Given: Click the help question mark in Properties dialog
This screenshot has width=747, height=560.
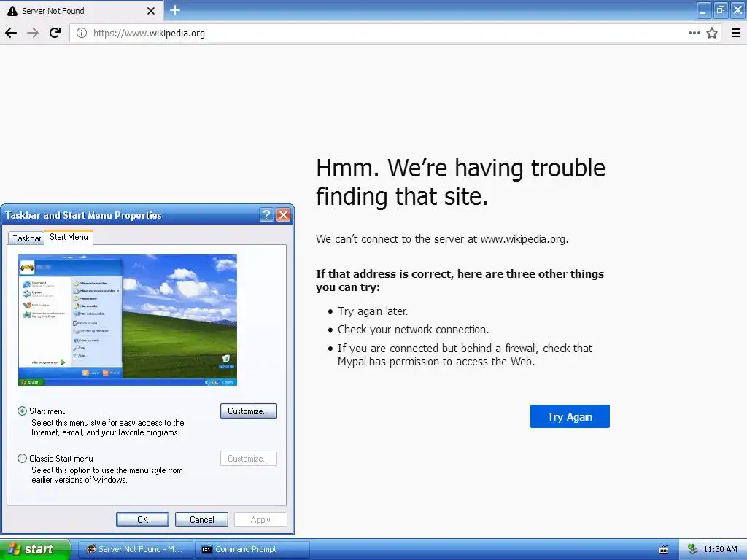Looking at the screenshot, I should click(266, 215).
